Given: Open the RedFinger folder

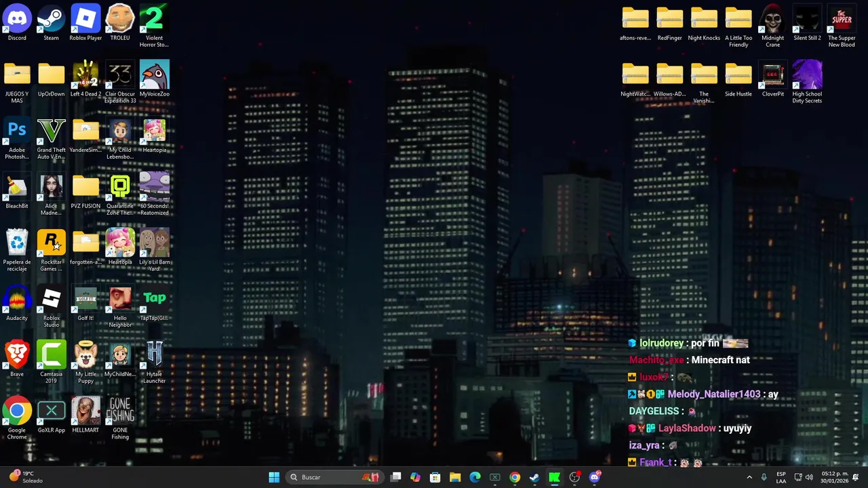Looking at the screenshot, I should pos(669,23).
